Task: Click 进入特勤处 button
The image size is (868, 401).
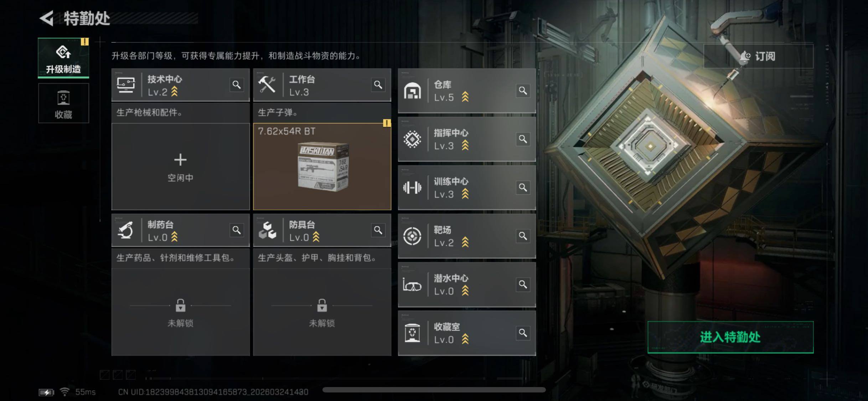Action: (730, 337)
